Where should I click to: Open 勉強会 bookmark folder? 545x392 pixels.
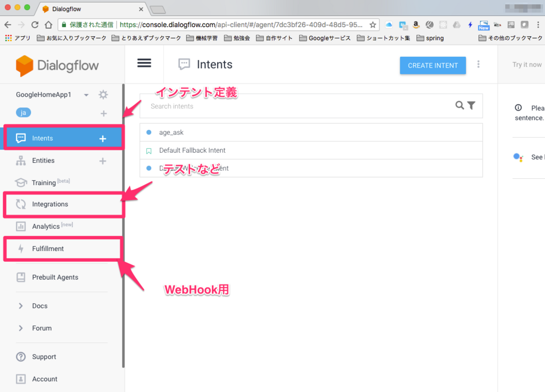[237, 38]
